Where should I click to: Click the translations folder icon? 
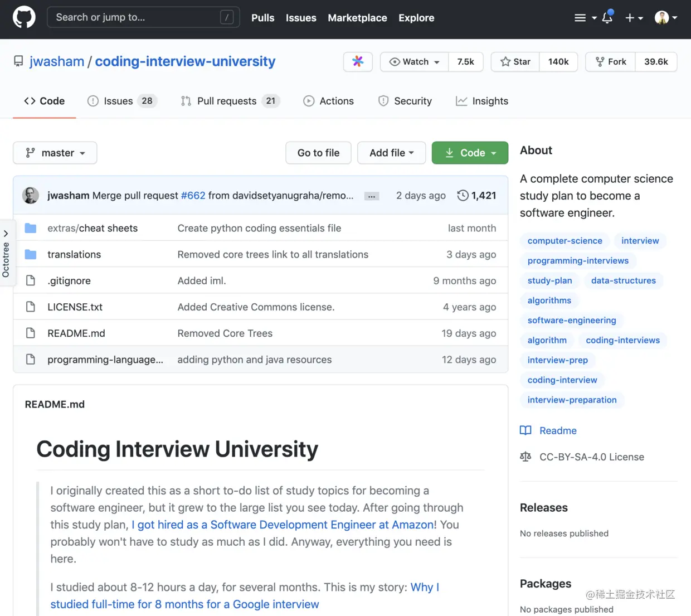(31, 254)
